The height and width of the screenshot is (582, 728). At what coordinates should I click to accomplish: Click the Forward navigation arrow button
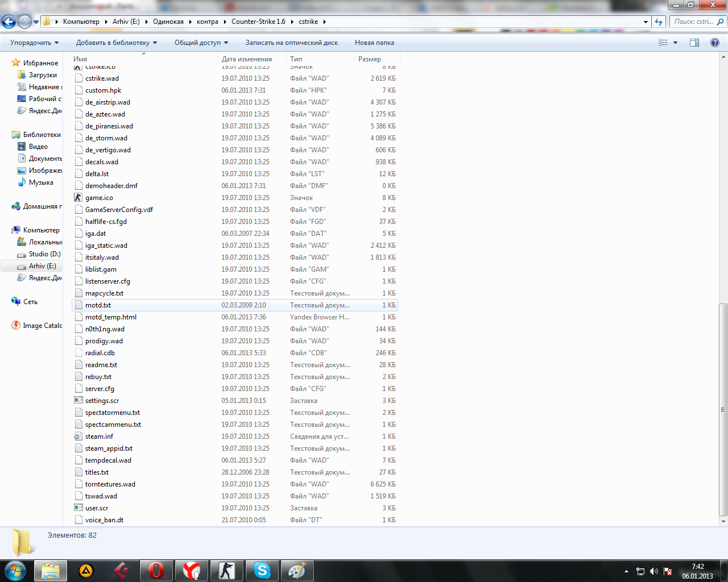tap(24, 22)
